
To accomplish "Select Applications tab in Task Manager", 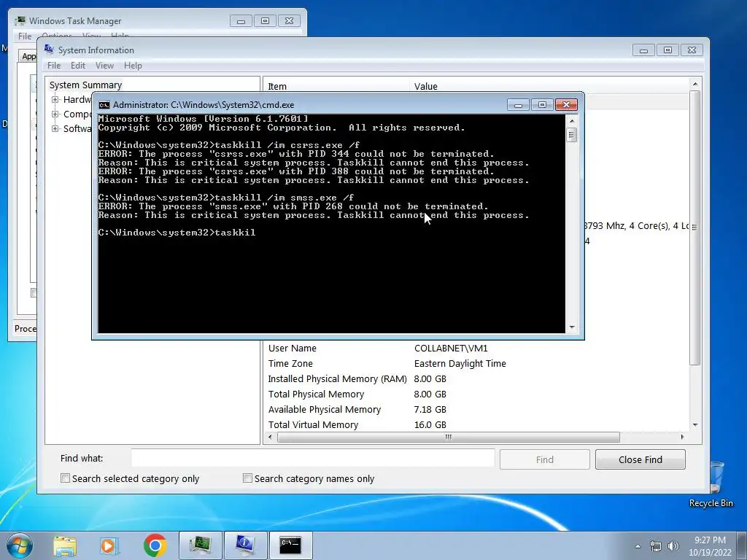I will 28,56.
